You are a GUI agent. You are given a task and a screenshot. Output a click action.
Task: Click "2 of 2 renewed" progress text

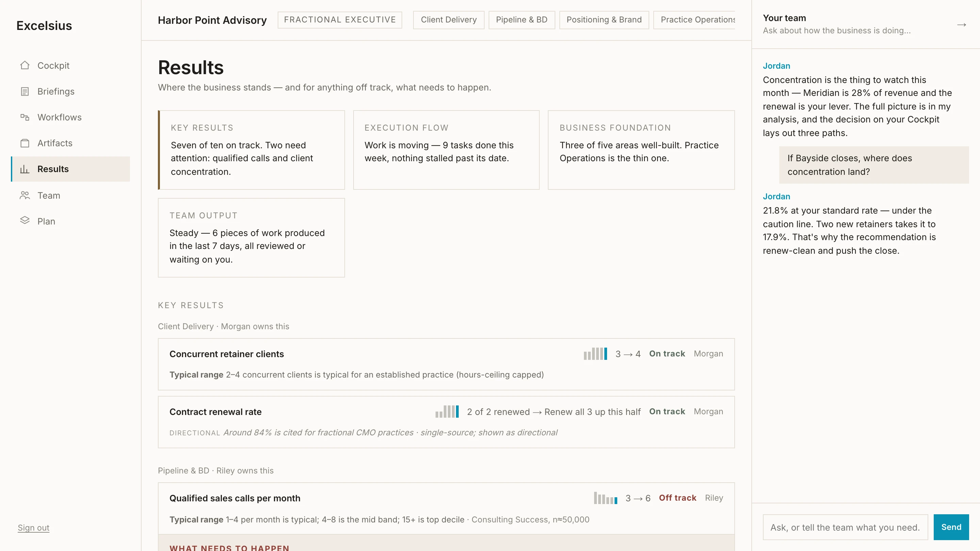pos(499,412)
